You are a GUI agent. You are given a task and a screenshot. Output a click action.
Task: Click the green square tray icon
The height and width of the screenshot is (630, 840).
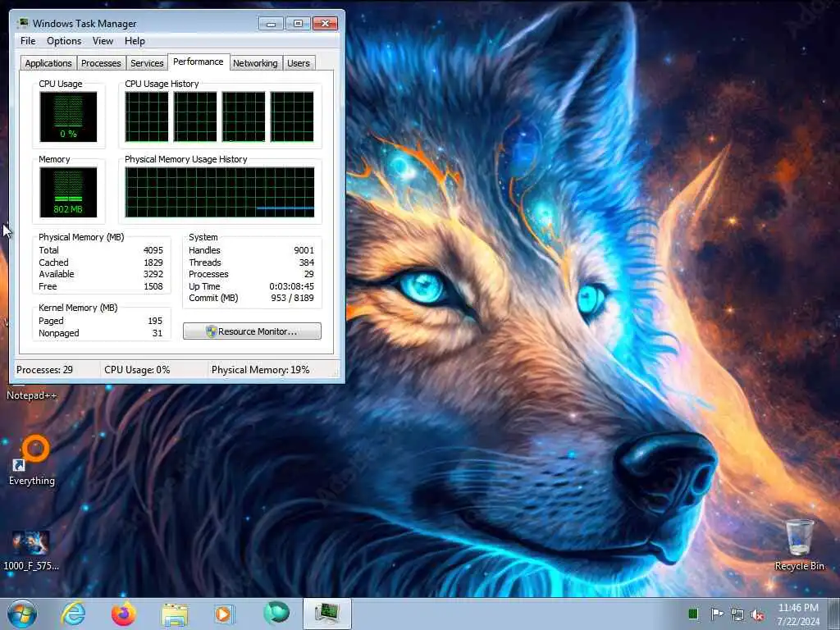[x=692, y=614]
